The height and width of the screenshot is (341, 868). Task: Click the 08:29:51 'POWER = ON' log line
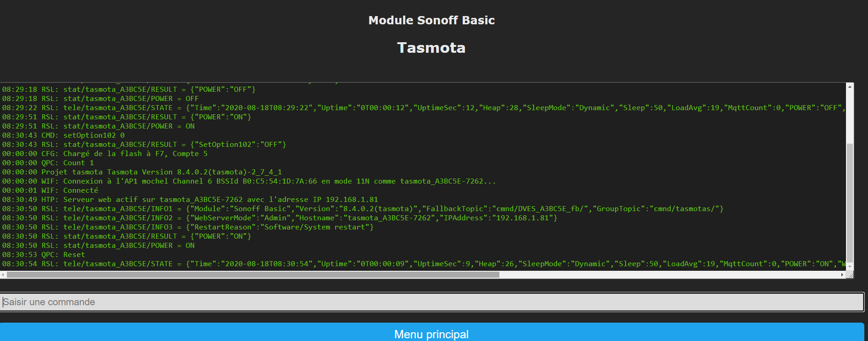click(98, 126)
